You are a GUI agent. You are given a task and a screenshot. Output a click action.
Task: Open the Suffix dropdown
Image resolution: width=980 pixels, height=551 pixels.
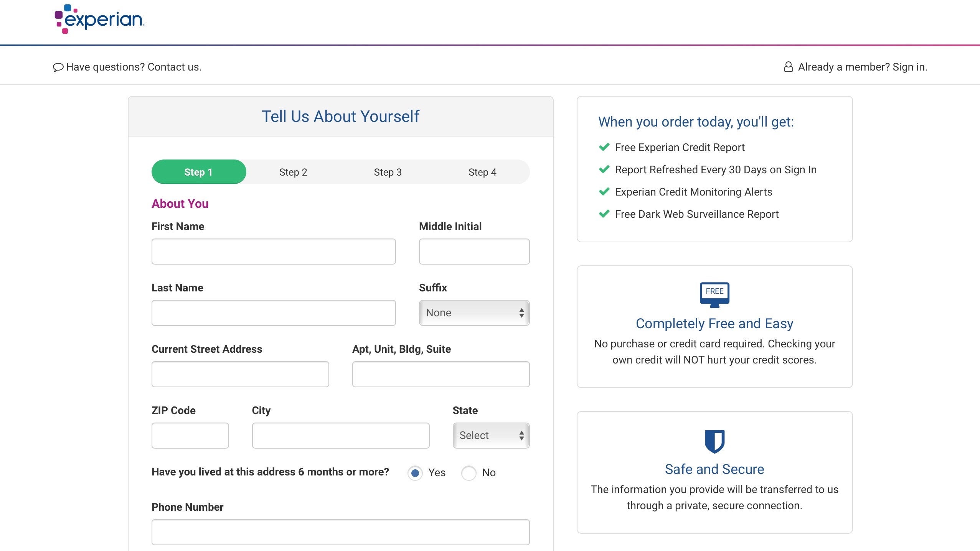coord(474,313)
